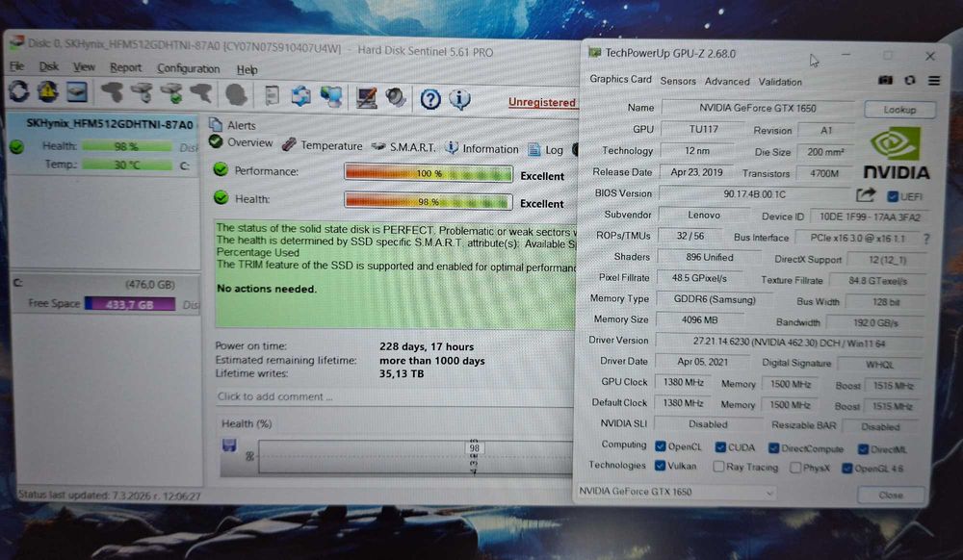Open the Disk menu
963x560 pixels.
(x=48, y=66)
